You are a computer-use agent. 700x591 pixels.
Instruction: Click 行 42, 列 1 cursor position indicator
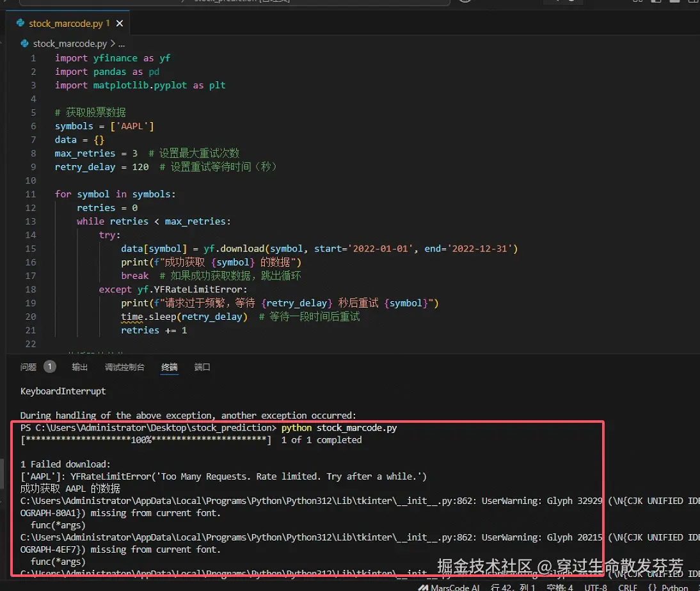513,587
